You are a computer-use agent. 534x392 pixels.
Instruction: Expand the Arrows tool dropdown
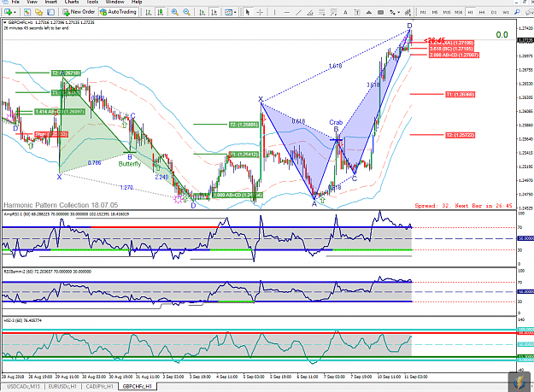(398, 13)
